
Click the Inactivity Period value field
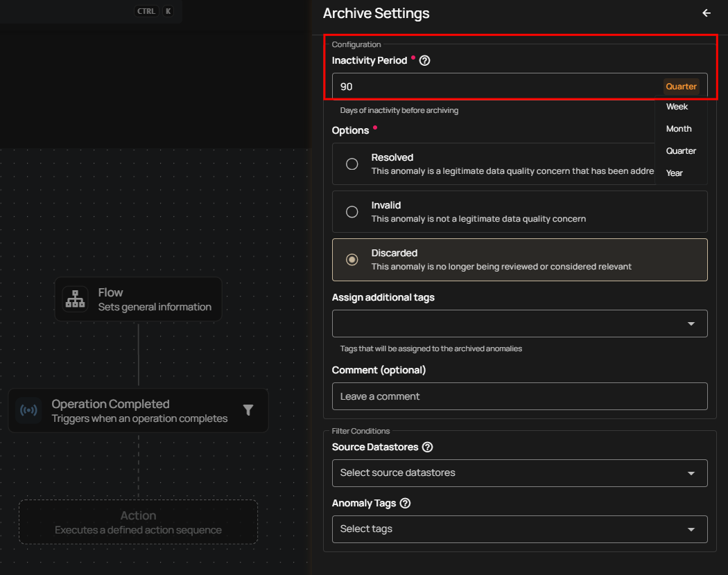496,87
